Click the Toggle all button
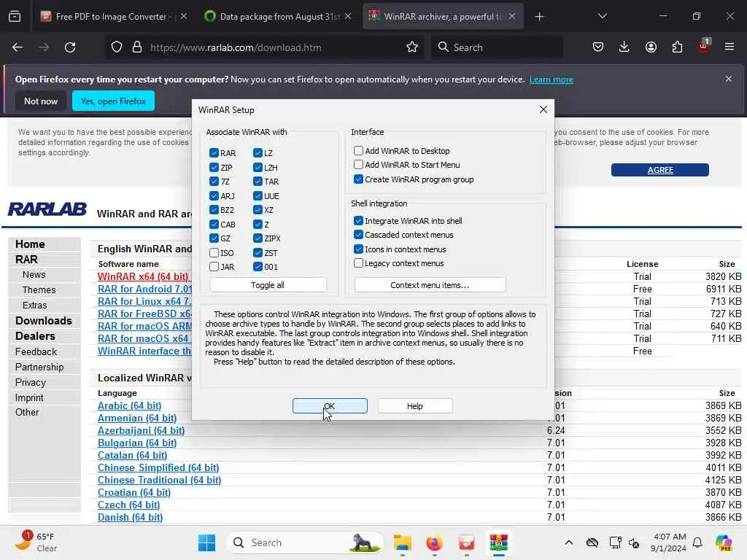The height and width of the screenshot is (560, 747). pos(268,285)
